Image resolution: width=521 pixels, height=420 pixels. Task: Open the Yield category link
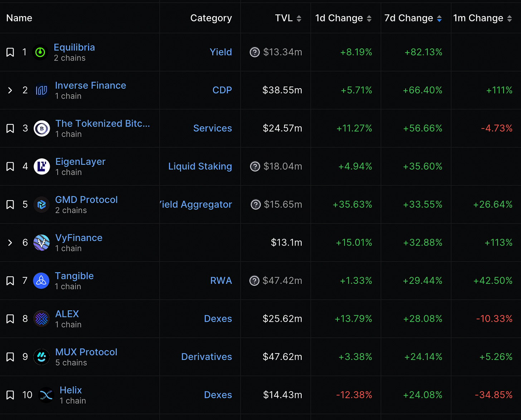(221, 52)
